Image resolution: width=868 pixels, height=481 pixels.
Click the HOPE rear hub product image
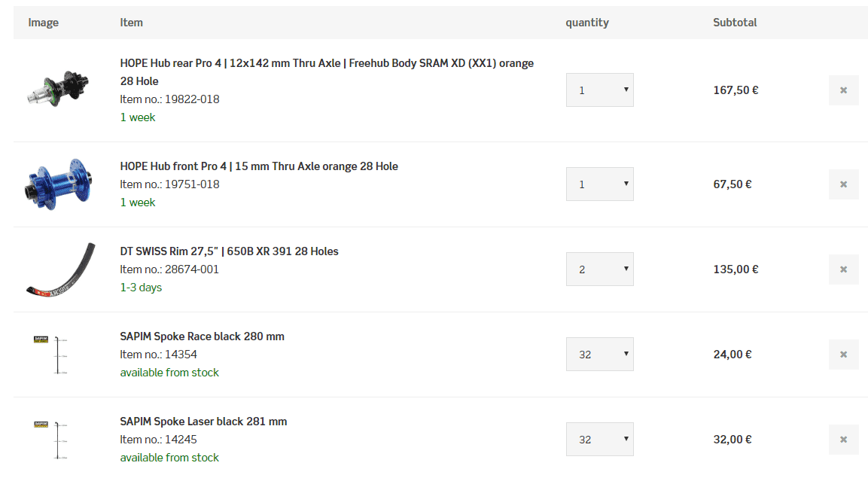58,89
